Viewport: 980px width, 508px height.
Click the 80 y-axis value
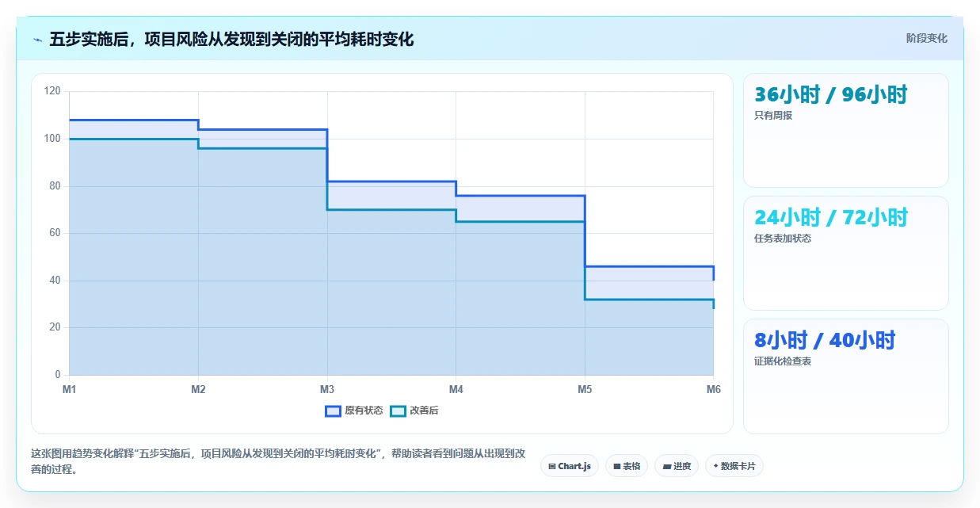(x=55, y=185)
